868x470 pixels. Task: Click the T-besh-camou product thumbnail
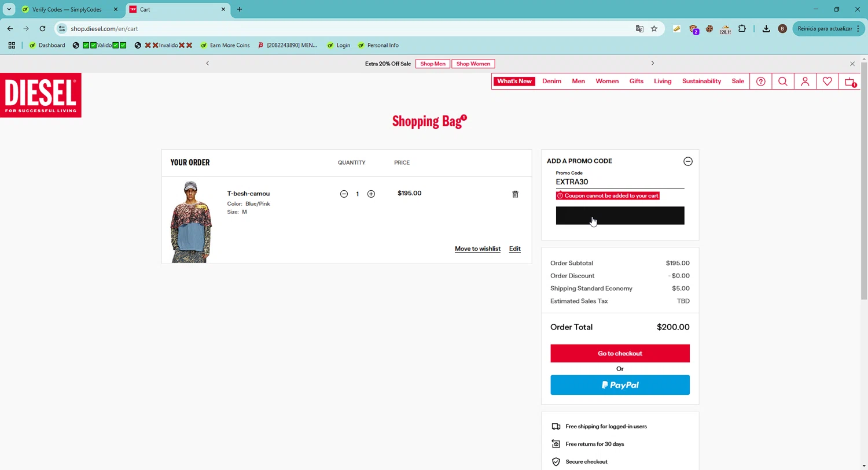click(190, 222)
